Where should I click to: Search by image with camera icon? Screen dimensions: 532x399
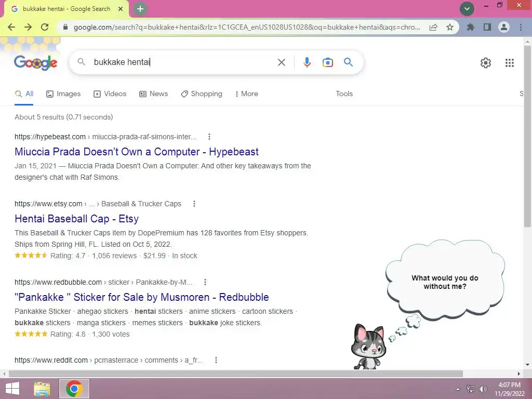coord(328,62)
